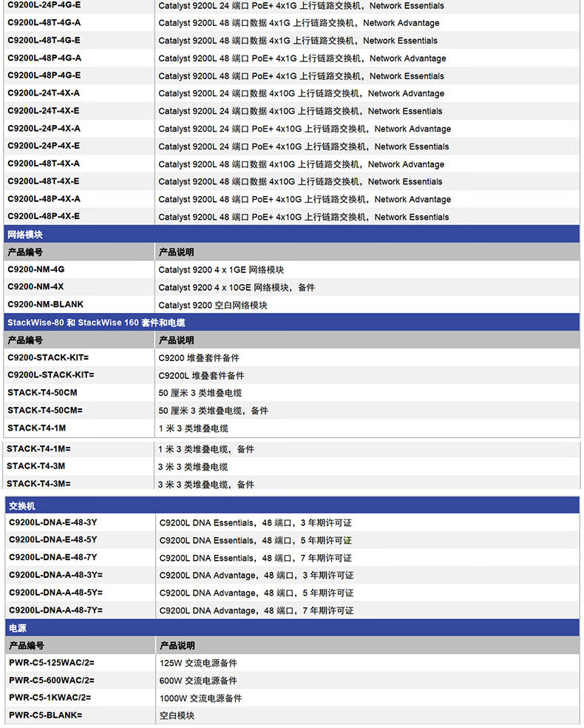Image resolution: width=584 pixels, height=728 pixels.
Task: Click the 空白模块 description
Action: (177, 716)
